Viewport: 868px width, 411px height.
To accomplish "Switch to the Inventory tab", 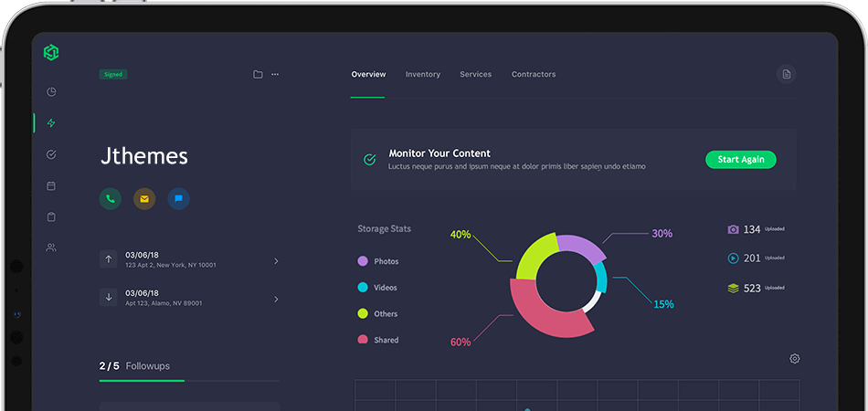I will click(423, 74).
